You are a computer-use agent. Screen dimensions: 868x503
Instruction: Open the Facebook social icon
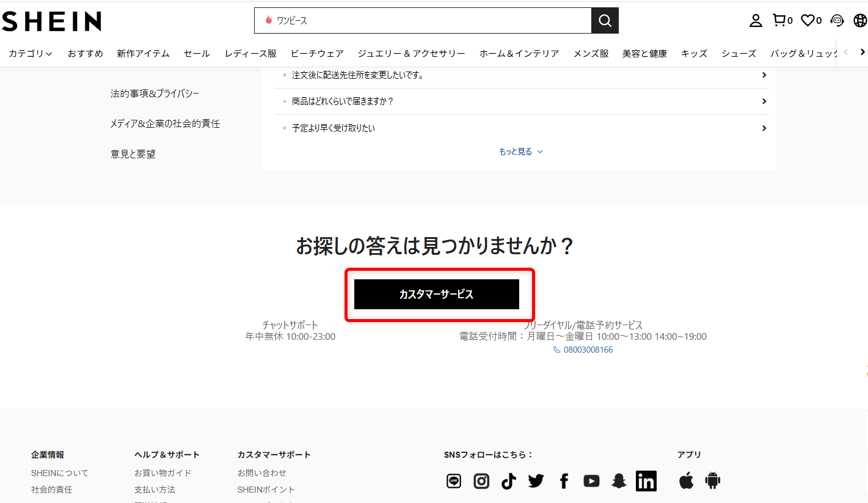point(564,481)
